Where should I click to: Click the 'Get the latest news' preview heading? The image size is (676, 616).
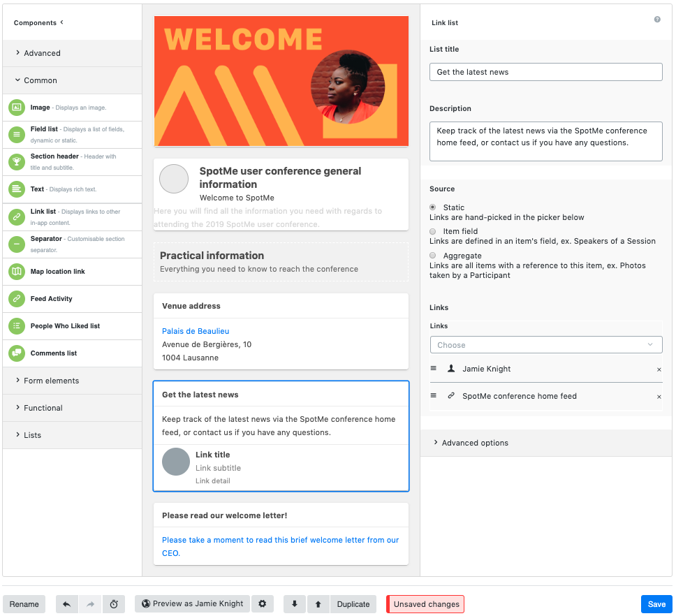tap(200, 395)
